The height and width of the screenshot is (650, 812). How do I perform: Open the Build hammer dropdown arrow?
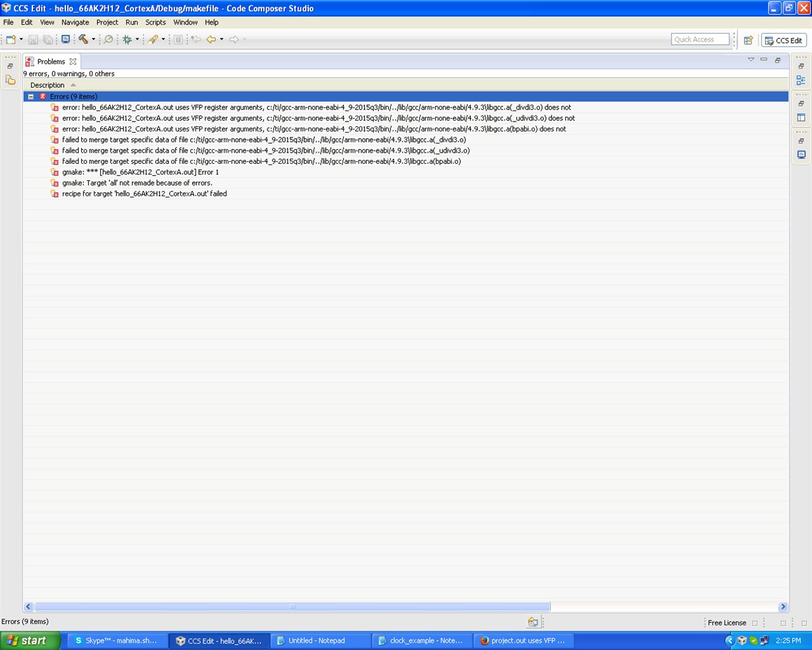point(93,40)
